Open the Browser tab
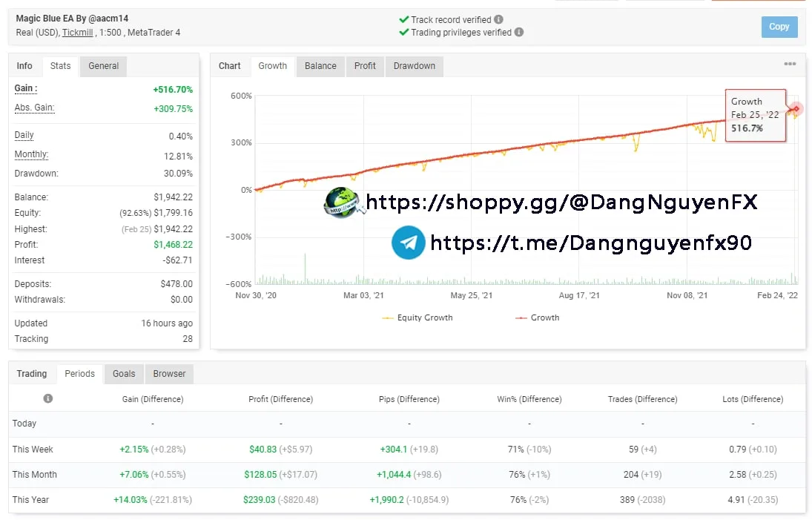812x520 pixels. (x=169, y=373)
